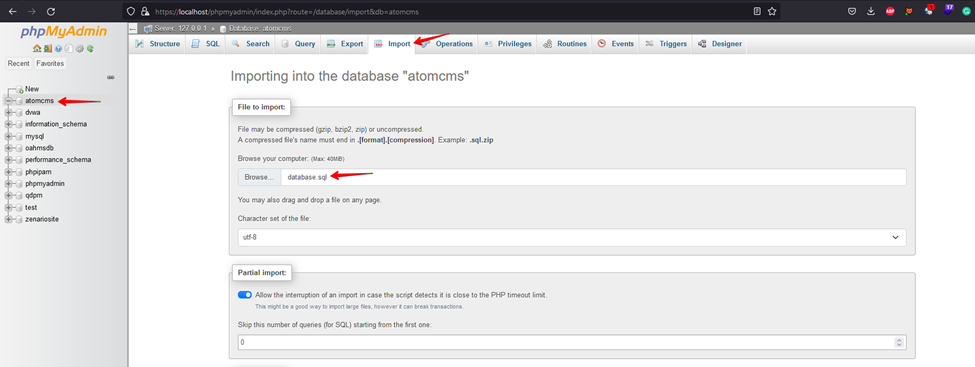Expand the qdpm database node
The height and width of the screenshot is (367, 975).
pyautogui.click(x=8, y=195)
